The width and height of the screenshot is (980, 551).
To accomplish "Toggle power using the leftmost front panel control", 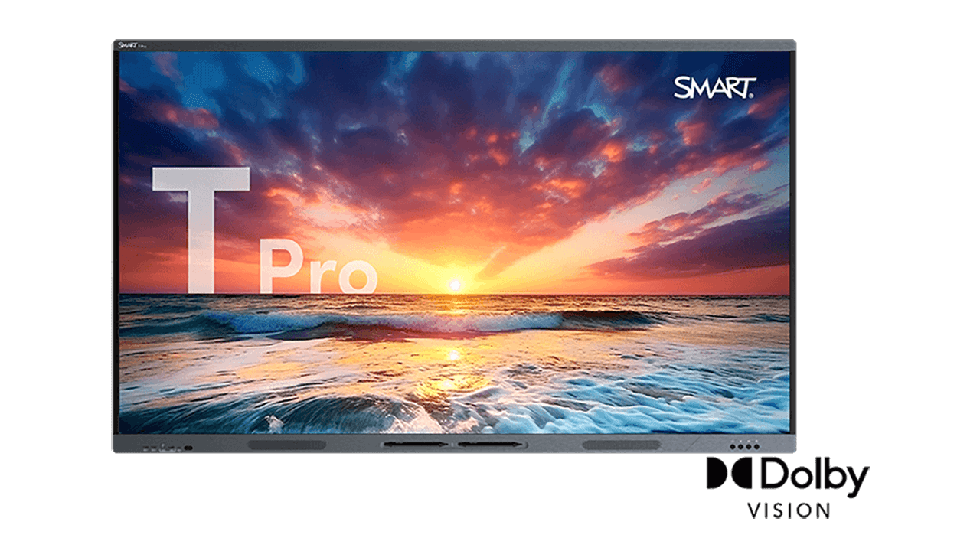I will (x=144, y=448).
